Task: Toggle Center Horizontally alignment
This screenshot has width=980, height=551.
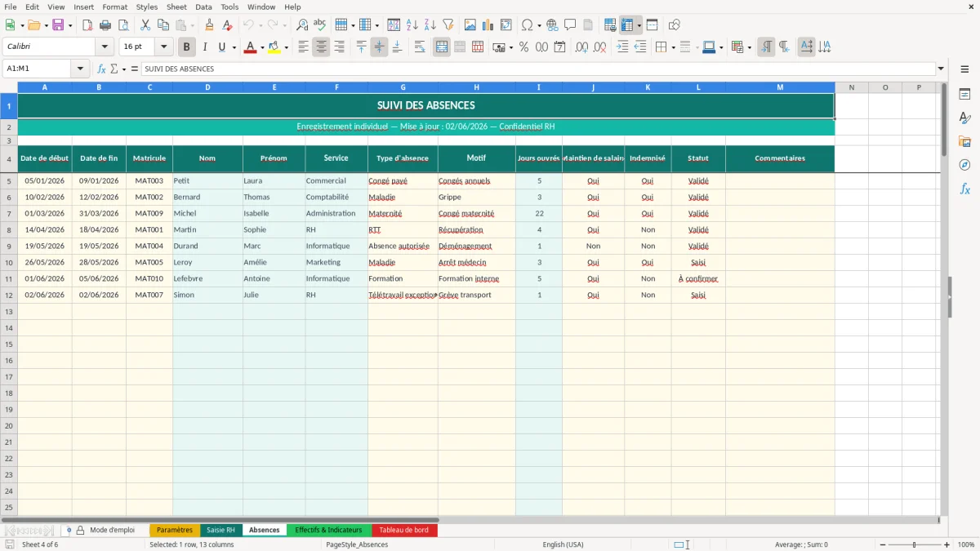Action: tap(321, 47)
